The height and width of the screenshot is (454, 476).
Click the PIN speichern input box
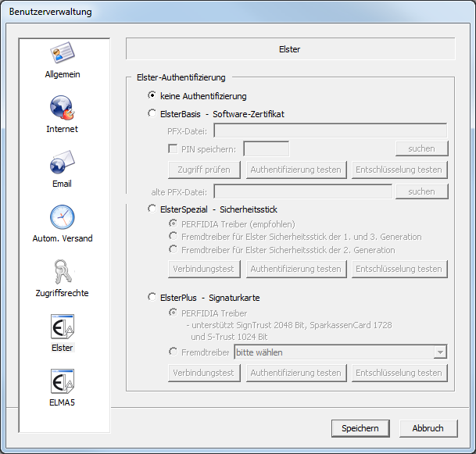point(267,148)
